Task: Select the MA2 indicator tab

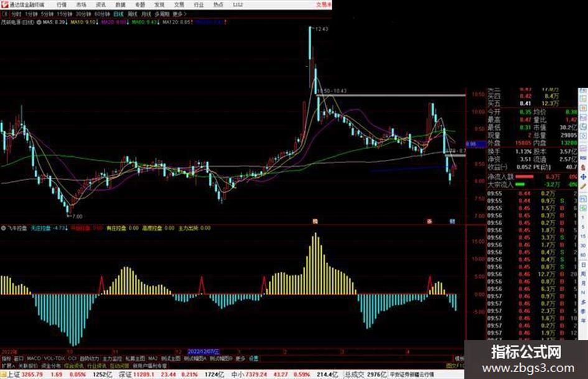Action: click(152, 358)
